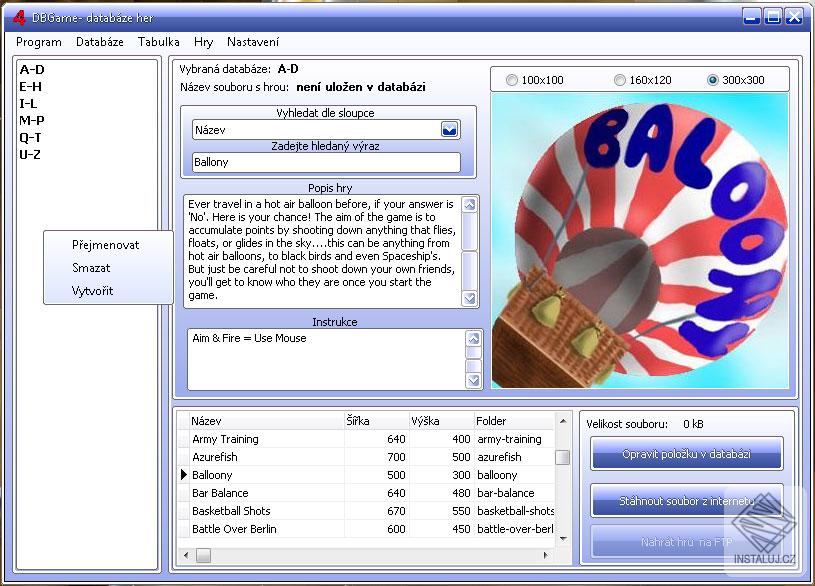
Task: Open the Hry menu
Action: pyautogui.click(x=203, y=42)
